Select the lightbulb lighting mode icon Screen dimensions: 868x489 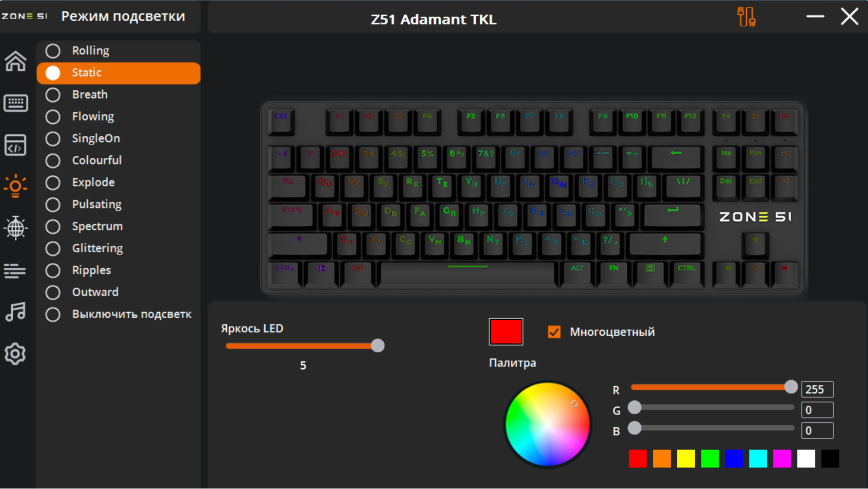click(x=16, y=186)
